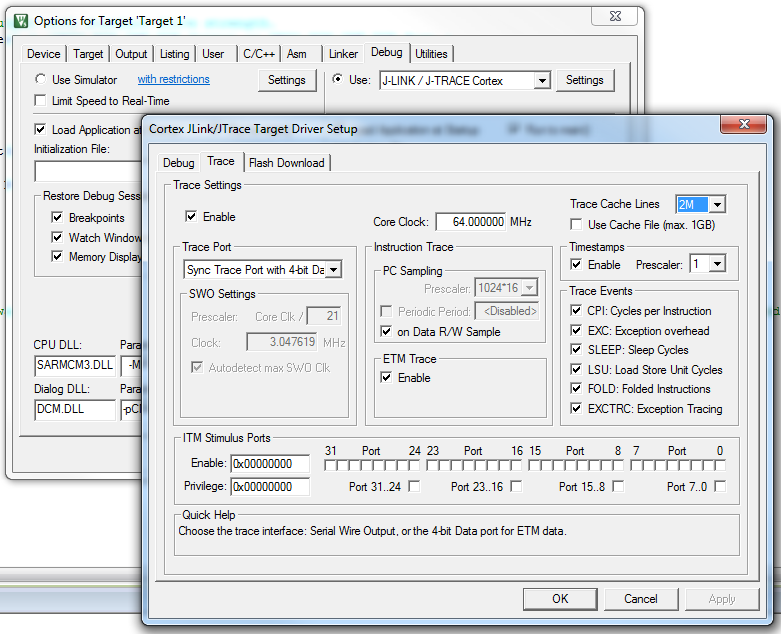The image size is (782, 634).
Task: Switch to the Debug tab in Driver Setup
Action: point(179,163)
